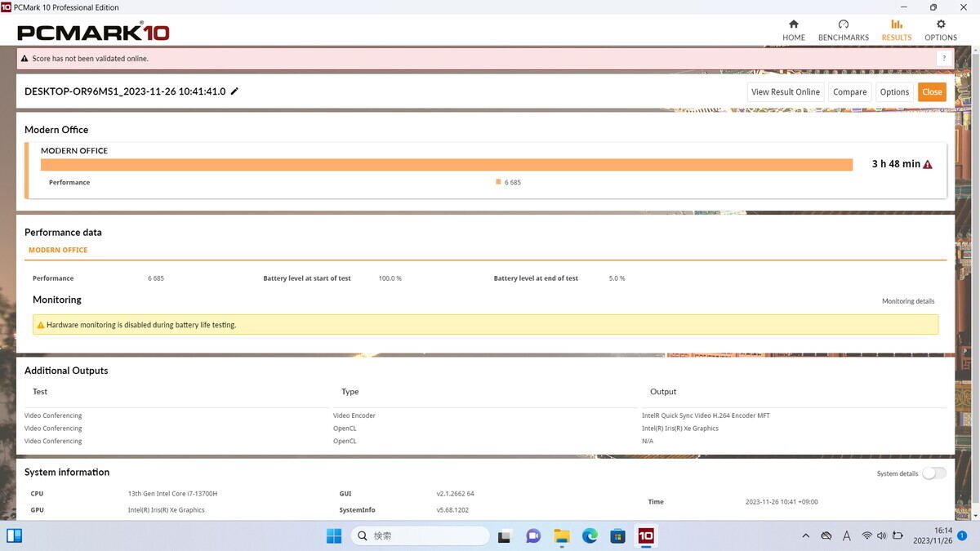
Task: Click the Performance data score 6 685
Action: [x=156, y=278]
